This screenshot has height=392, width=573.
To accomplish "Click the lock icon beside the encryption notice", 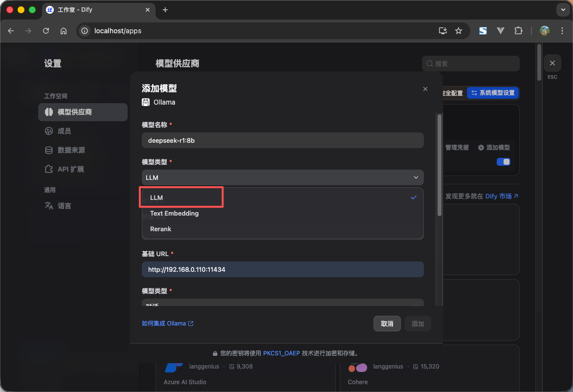I will coord(215,353).
